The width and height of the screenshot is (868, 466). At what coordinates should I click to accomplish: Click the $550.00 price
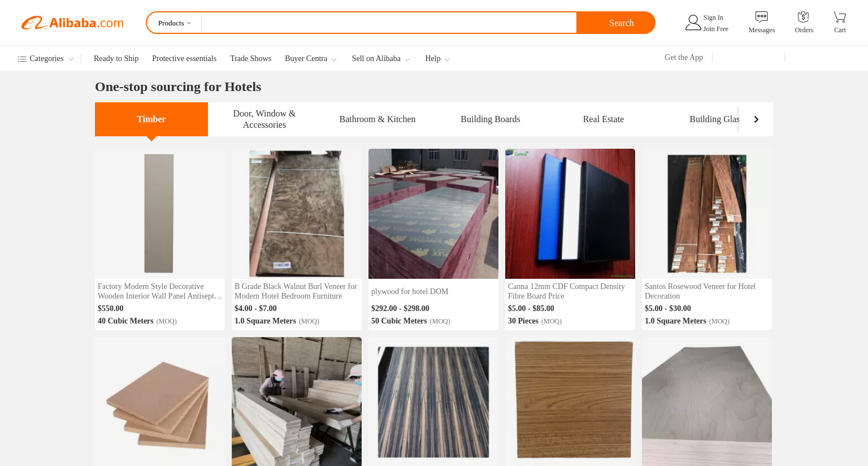(111, 309)
